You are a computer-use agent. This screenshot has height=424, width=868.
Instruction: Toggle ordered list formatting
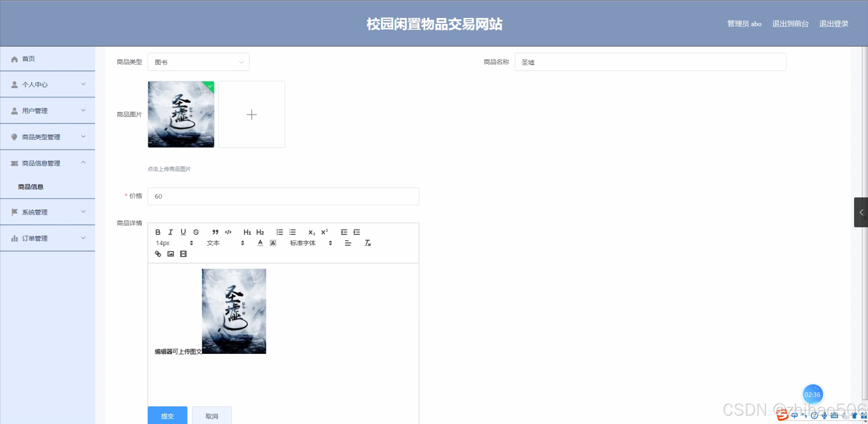279,232
